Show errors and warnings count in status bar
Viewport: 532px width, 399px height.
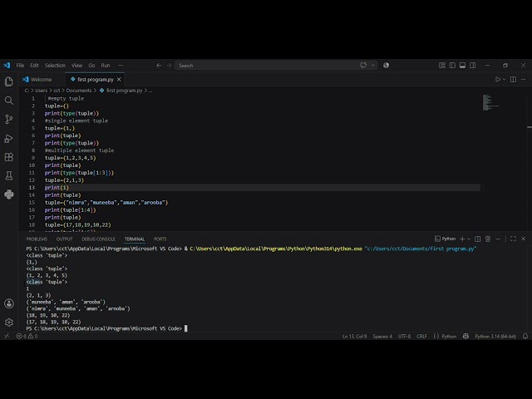click(x=27, y=336)
